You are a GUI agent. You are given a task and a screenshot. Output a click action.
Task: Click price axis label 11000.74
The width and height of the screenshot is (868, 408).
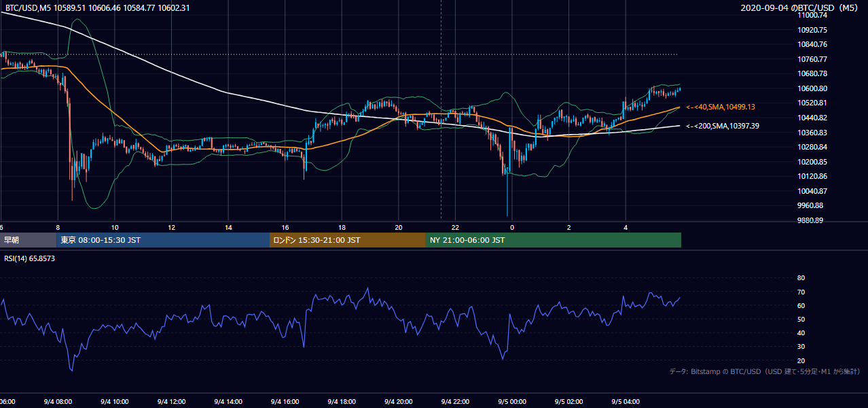click(x=812, y=15)
